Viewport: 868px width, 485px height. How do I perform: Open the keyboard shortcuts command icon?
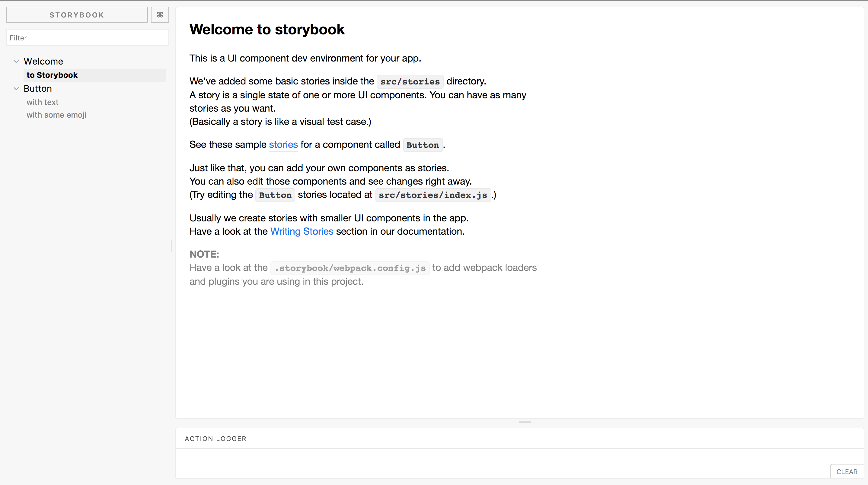[160, 15]
